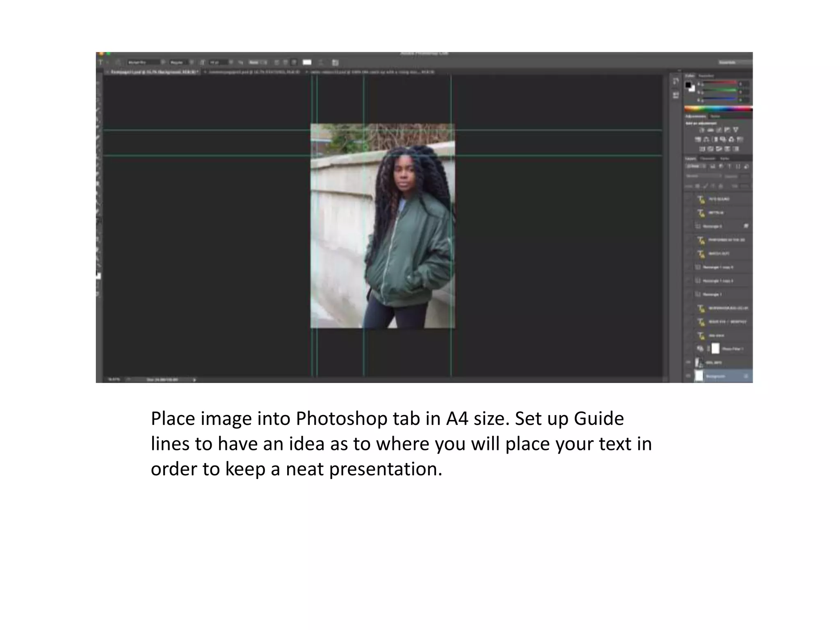
Task: Open the Character panel toggle icon
Action: (x=335, y=62)
